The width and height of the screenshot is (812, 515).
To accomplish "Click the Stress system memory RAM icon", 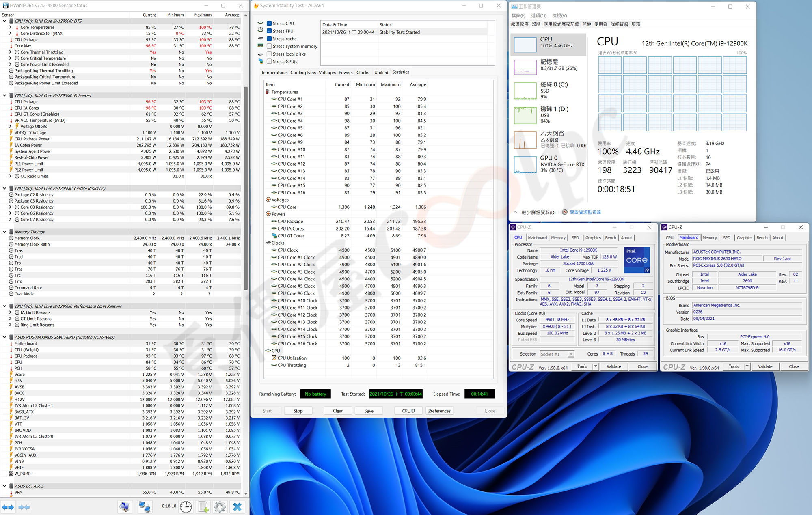I will tap(261, 46).
